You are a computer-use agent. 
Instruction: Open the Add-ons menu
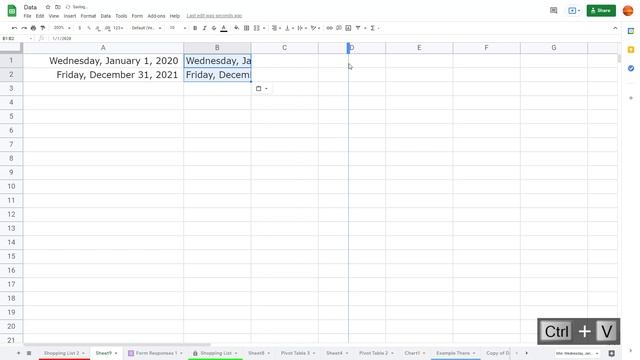(156, 16)
